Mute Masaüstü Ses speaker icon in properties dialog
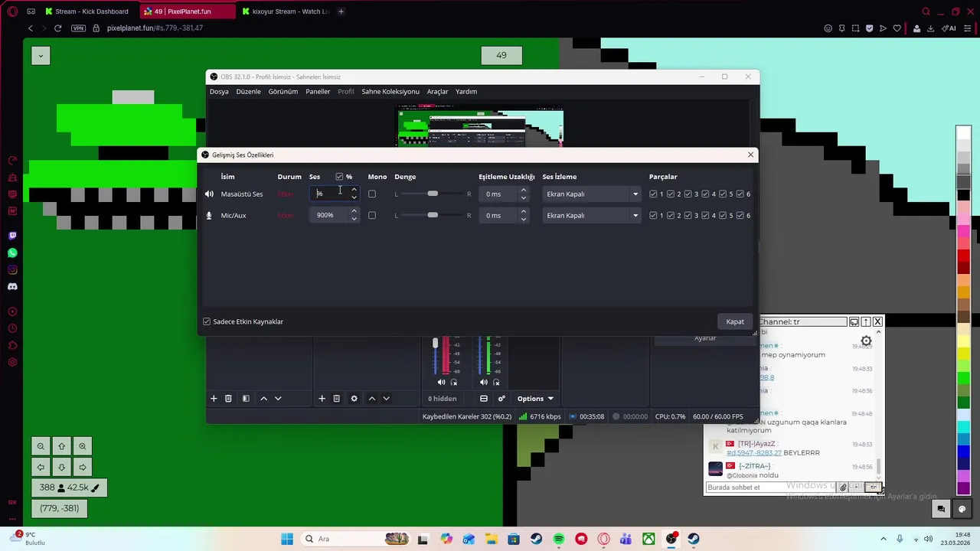The width and height of the screenshot is (980, 551). [x=209, y=194]
